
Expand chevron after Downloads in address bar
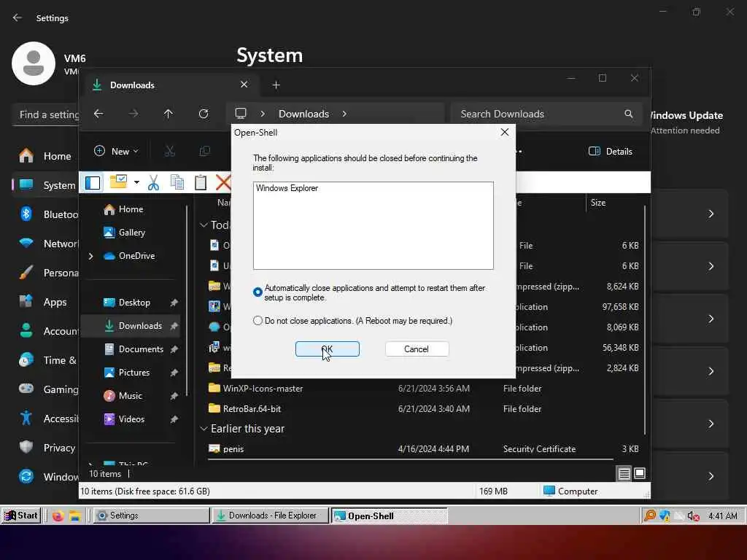point(344,114)
